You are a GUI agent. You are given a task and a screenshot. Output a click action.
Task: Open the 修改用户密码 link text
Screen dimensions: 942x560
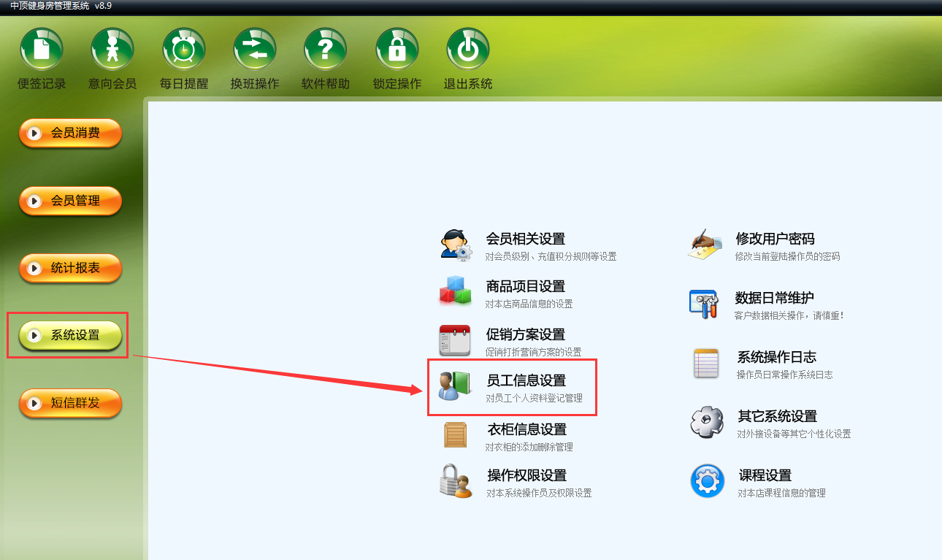[x=776, y=239]
